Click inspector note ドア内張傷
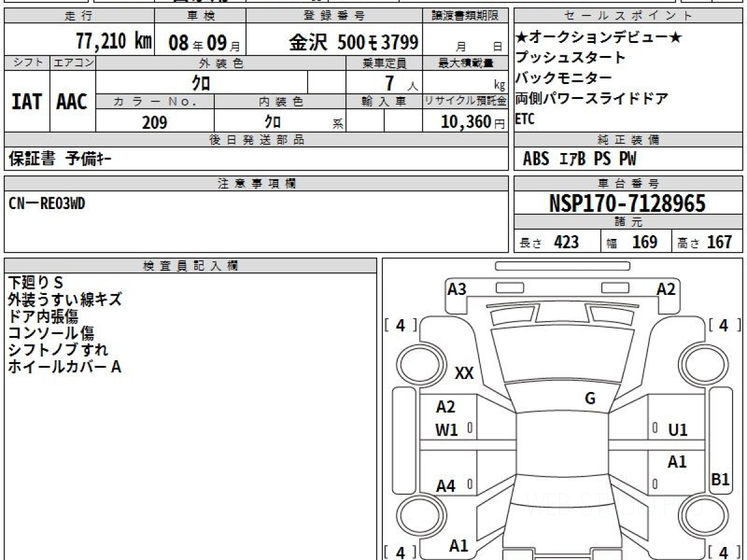This screenshot has height=560, width=747. (x=43, y=316)
